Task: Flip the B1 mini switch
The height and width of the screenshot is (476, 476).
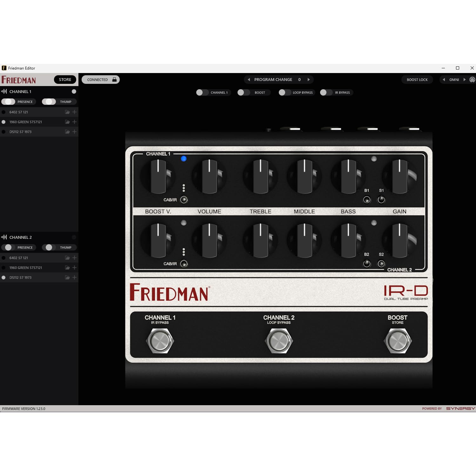Action: [367, 200]
